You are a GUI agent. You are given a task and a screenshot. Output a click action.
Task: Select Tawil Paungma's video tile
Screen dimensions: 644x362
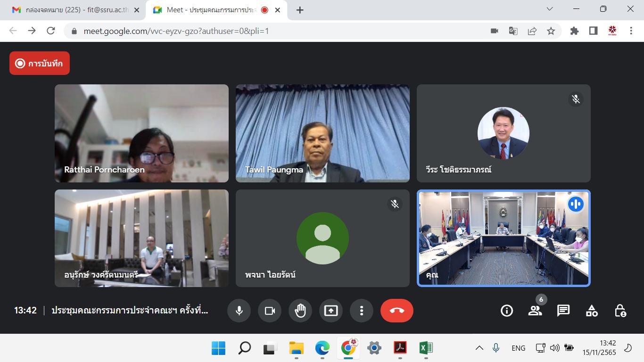pos(322,133)
